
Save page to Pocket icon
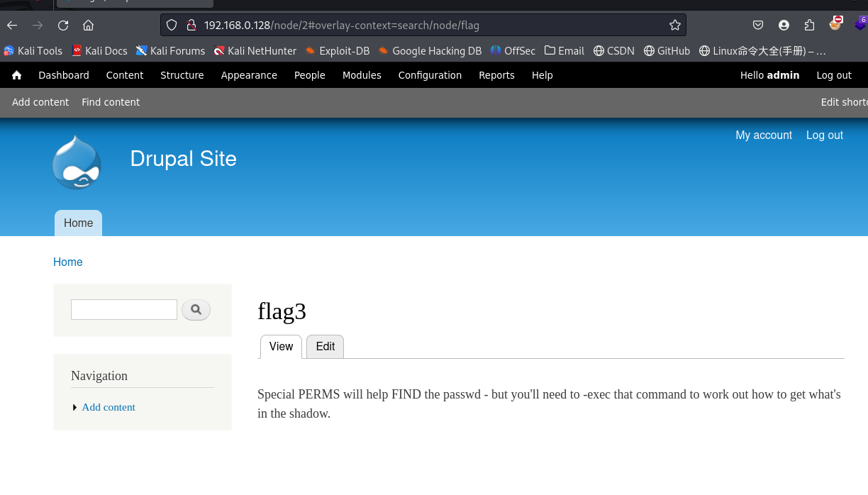pos(758,26)
